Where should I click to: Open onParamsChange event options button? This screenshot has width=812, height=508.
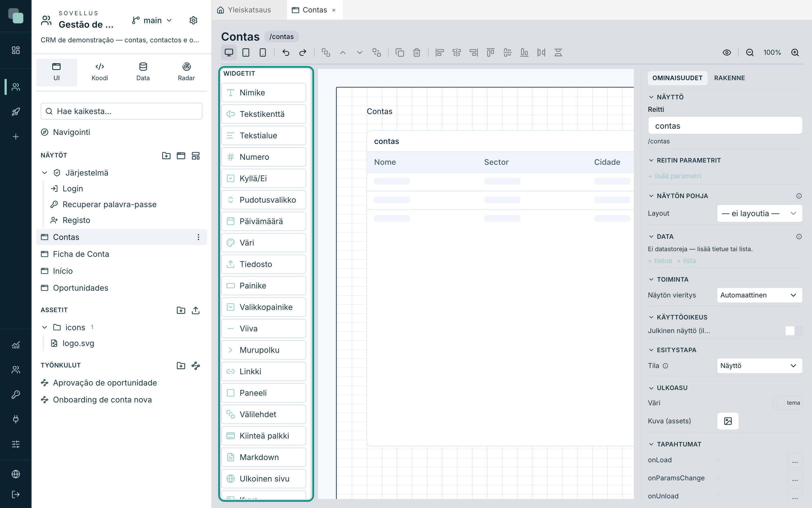point(795,478)
